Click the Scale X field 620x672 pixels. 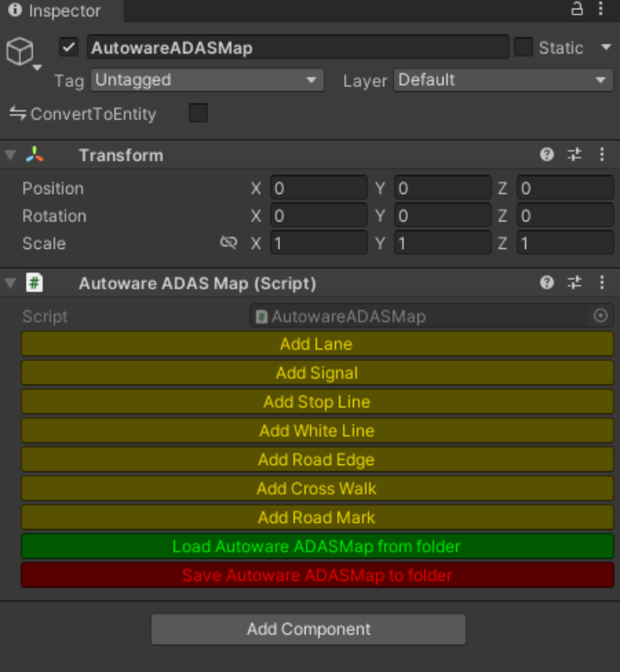pos(319,243)
